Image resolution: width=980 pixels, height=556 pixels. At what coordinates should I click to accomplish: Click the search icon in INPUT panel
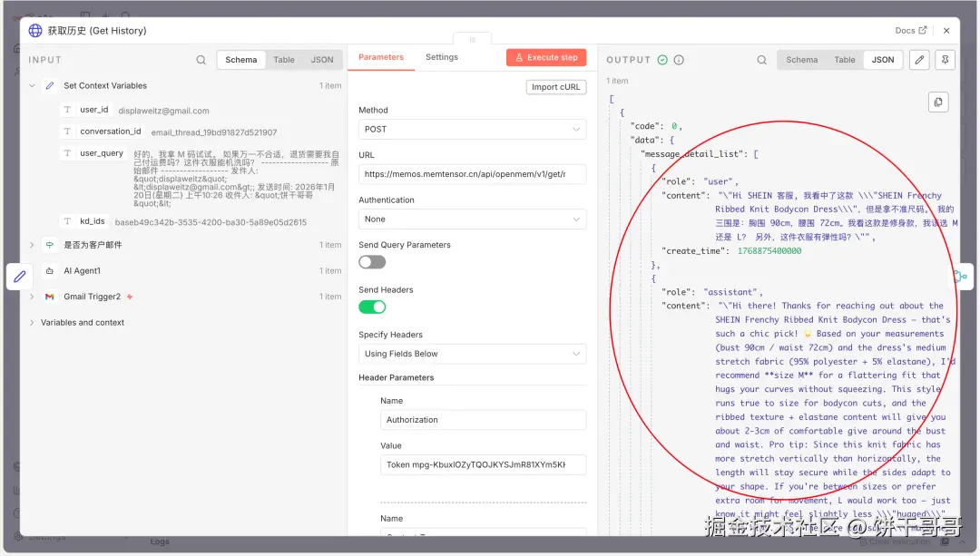201,60
